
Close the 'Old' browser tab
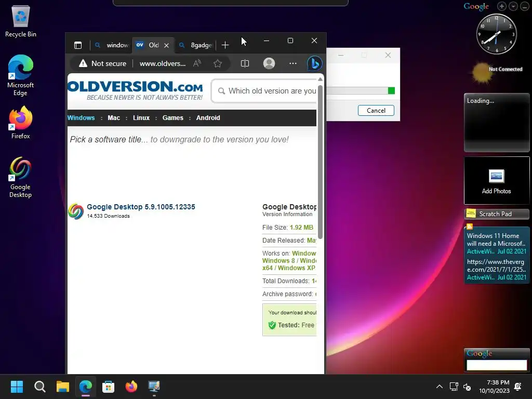(x=167, y=46)
